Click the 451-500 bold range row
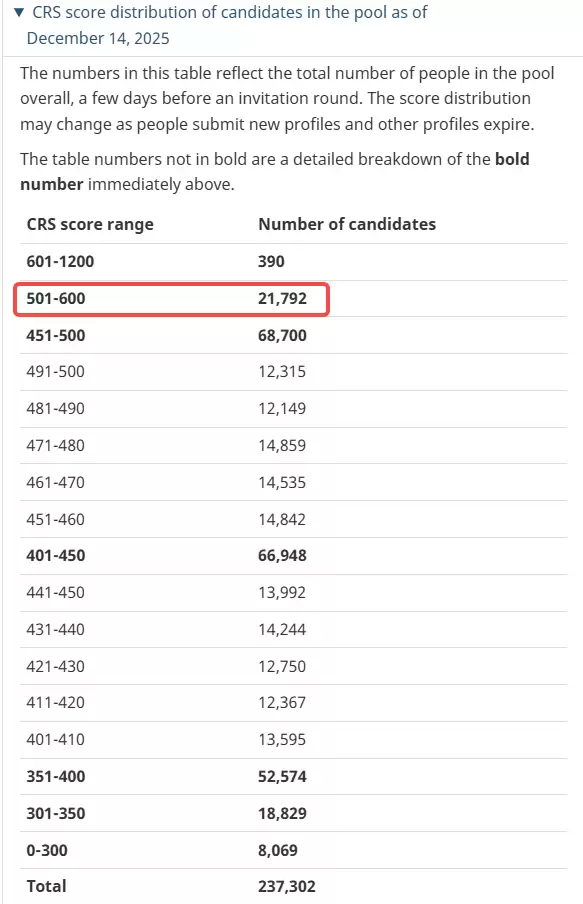583x904 pixels. [x=294, y=336]
